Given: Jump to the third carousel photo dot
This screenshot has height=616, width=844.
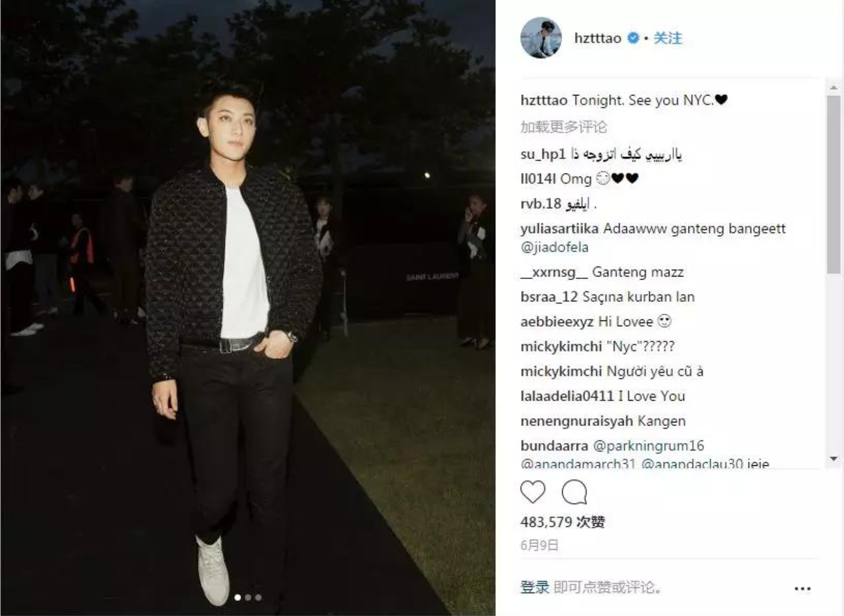Looking at the screenshot, I should [258, 597].
